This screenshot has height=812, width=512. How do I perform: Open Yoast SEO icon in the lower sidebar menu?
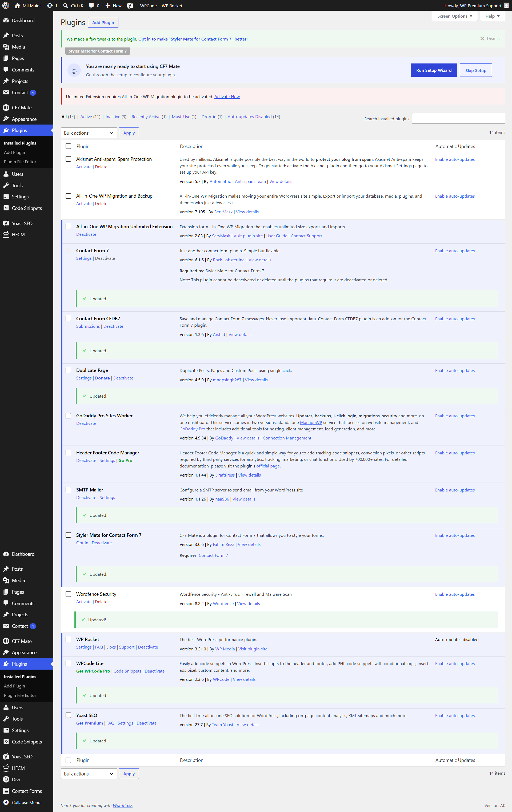pos(6,757)
